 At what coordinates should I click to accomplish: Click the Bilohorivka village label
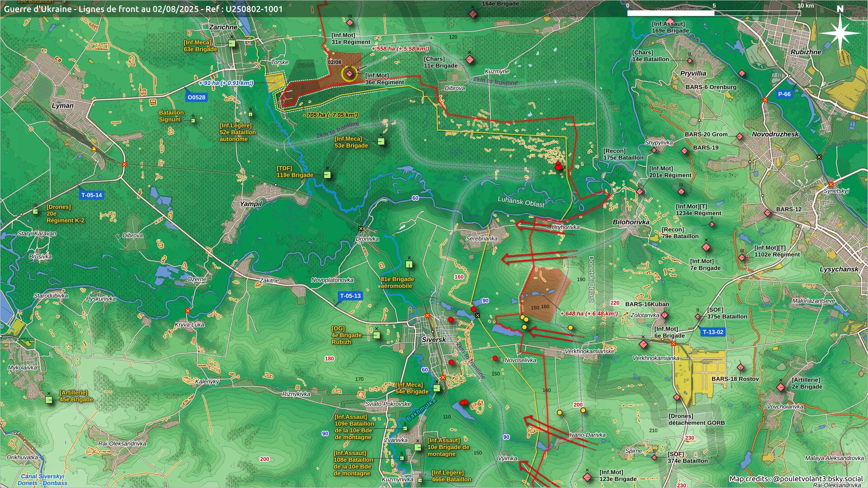click(631, 222)
